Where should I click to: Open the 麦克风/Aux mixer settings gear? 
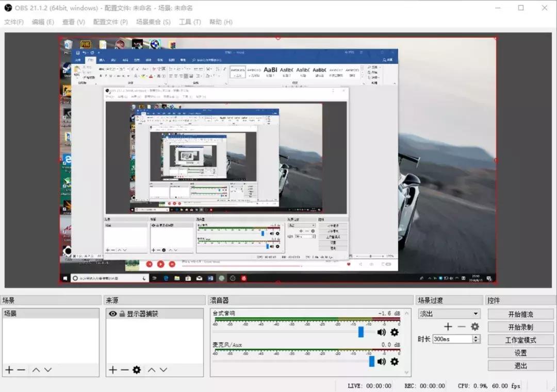pyautogui.click(x=394, y=362)
